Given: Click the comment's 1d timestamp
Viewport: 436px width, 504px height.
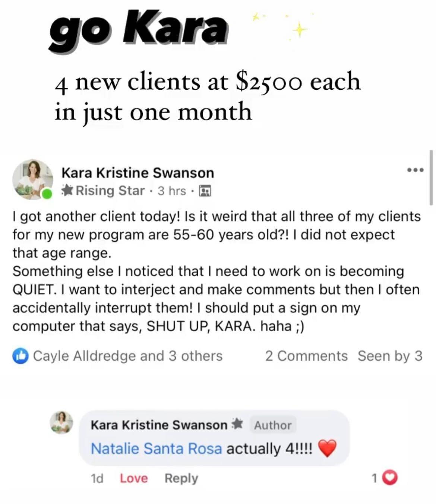Looking at the screenshot, I should click(97, 478).
